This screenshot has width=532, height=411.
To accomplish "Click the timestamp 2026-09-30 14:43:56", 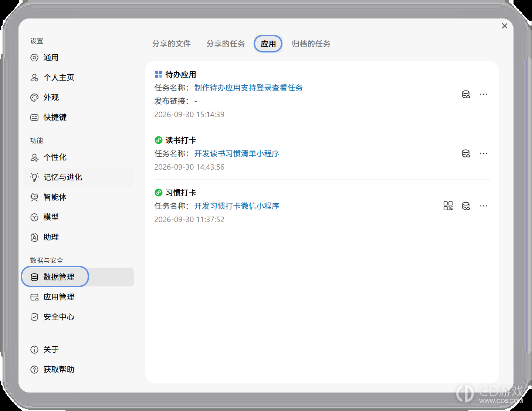I will click(x=189, y=167).
